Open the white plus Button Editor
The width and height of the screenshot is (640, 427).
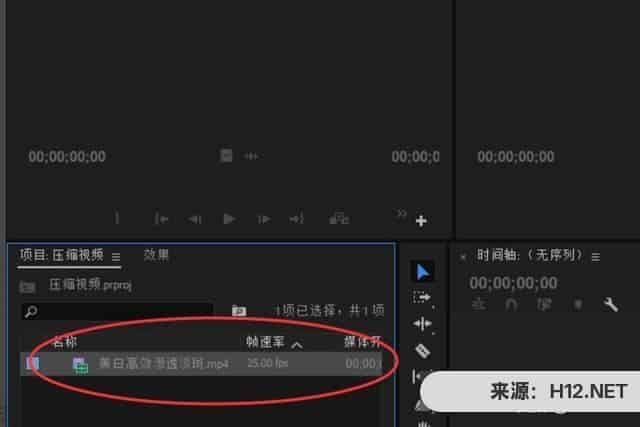point(421,221)
